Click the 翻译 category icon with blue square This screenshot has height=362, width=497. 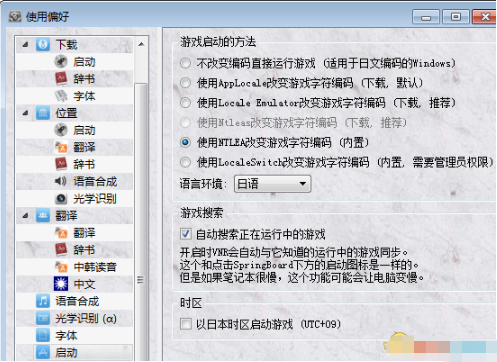click(x=43, y=216)
